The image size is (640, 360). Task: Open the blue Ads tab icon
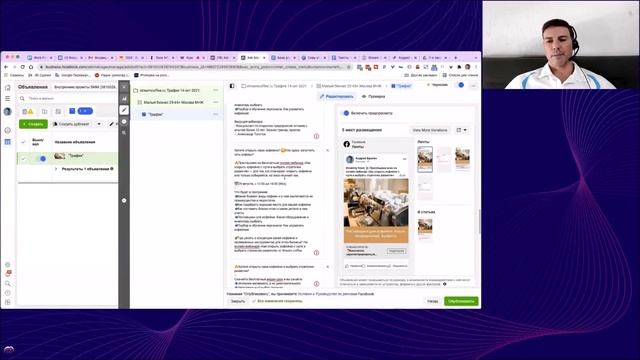(72, 111)
